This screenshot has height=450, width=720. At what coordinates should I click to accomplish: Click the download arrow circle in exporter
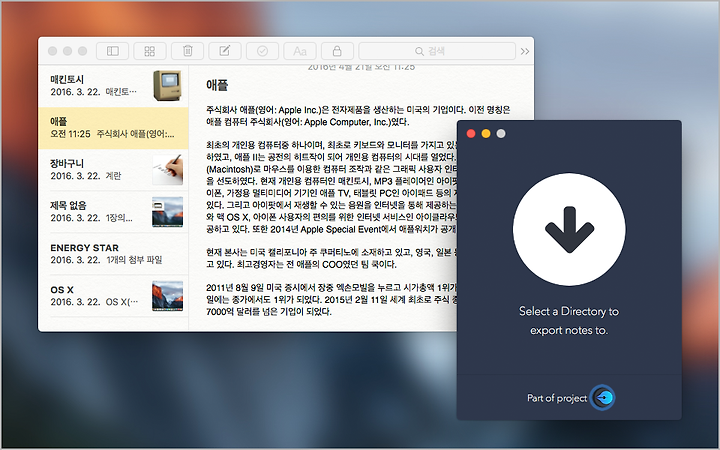tap(569, 230)
